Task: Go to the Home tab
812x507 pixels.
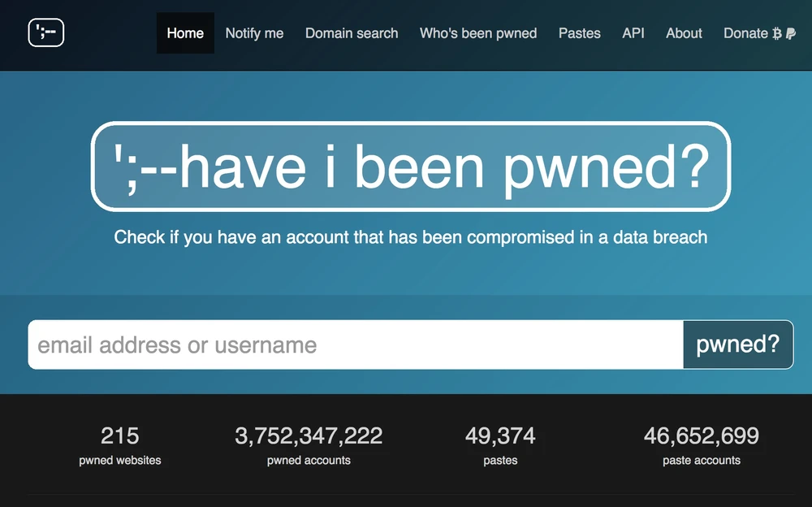Action: pyautogui.click(x=185, y=33)
